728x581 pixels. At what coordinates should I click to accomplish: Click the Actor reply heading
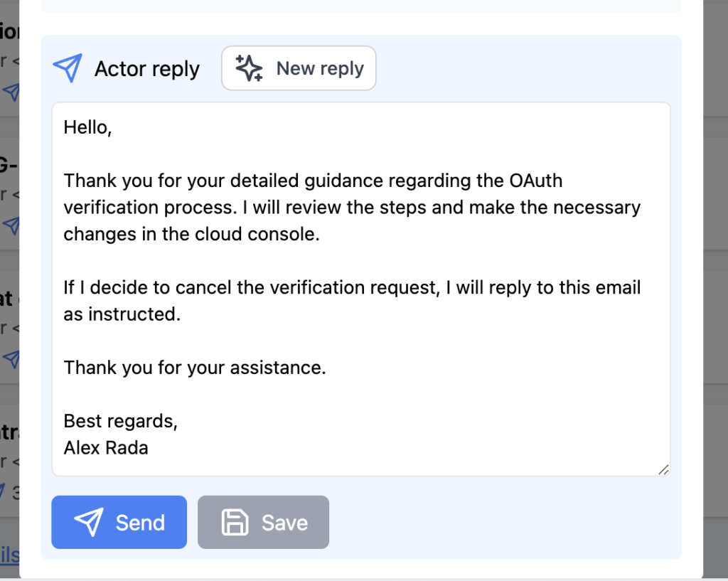[x=146, y=69]
